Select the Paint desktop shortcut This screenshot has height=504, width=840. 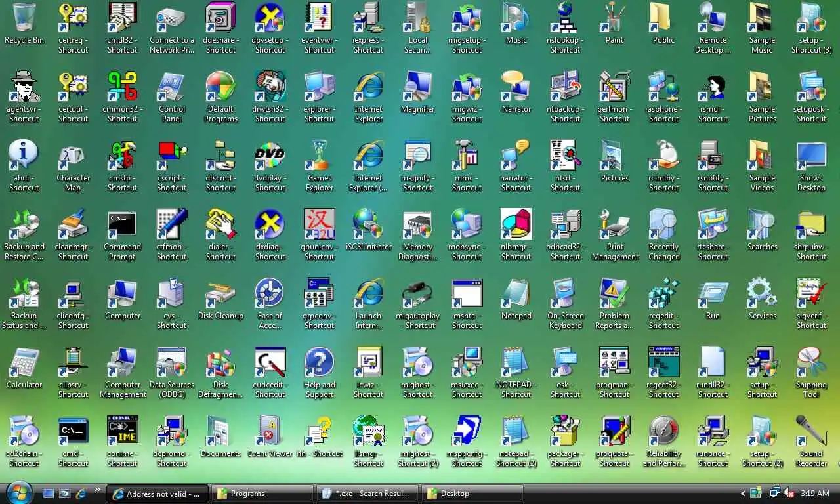(x=615, y=18)
